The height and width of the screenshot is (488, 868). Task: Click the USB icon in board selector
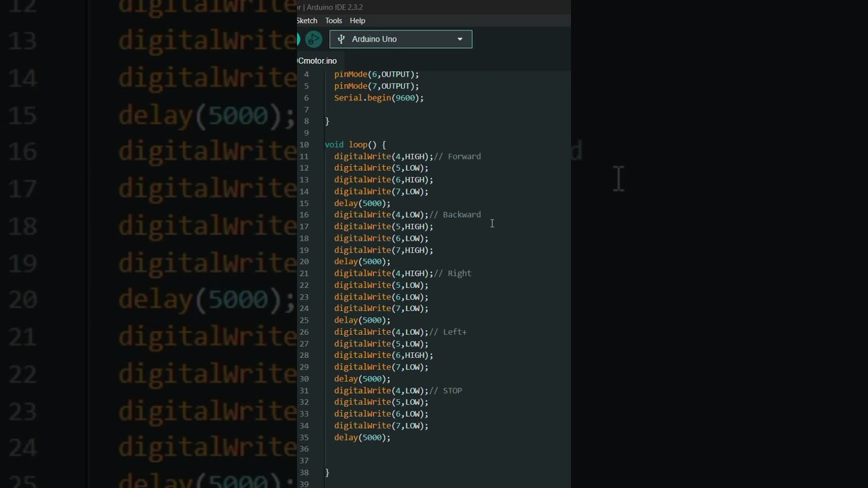(341, 39)
